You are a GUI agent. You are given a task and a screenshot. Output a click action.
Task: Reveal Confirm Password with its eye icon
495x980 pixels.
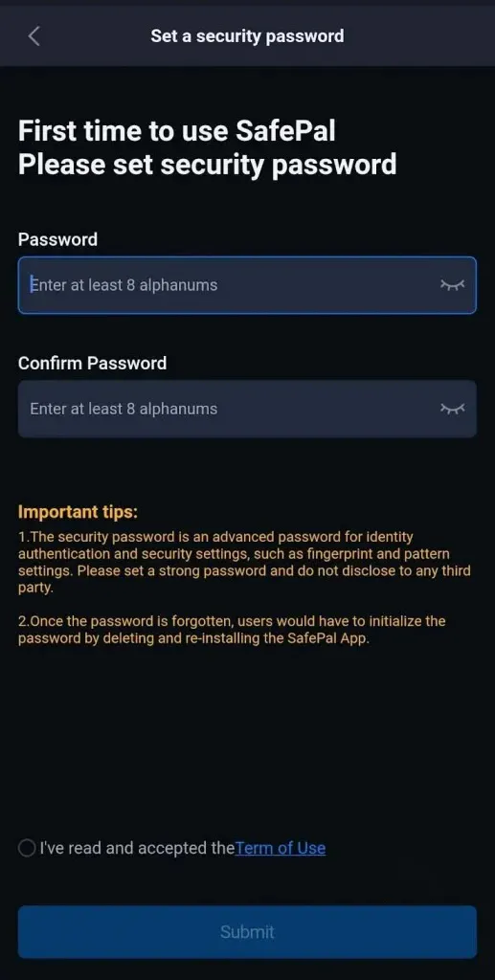click(x=453, y=409)
